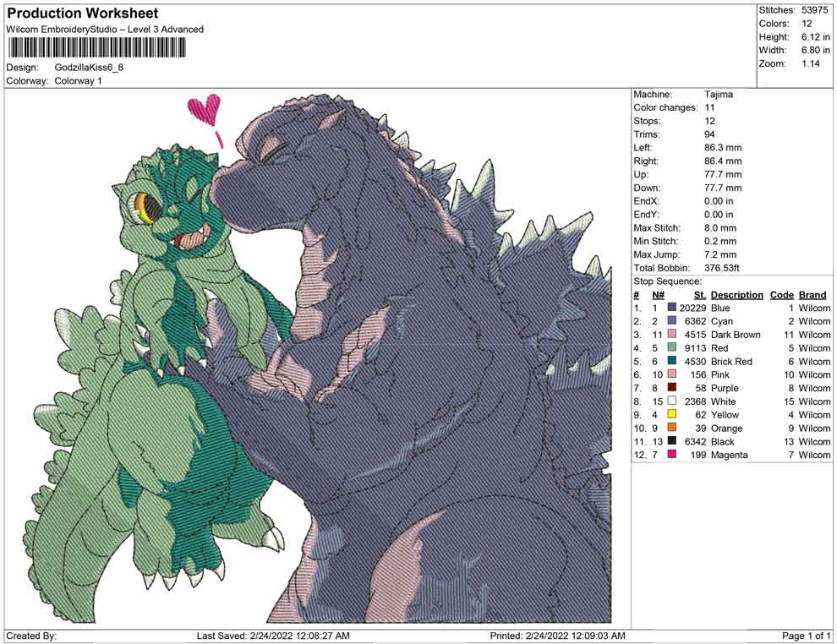Click the barcode under the title
The height and width of the screenshot is (644, 837).
click(x=96, y=48)
